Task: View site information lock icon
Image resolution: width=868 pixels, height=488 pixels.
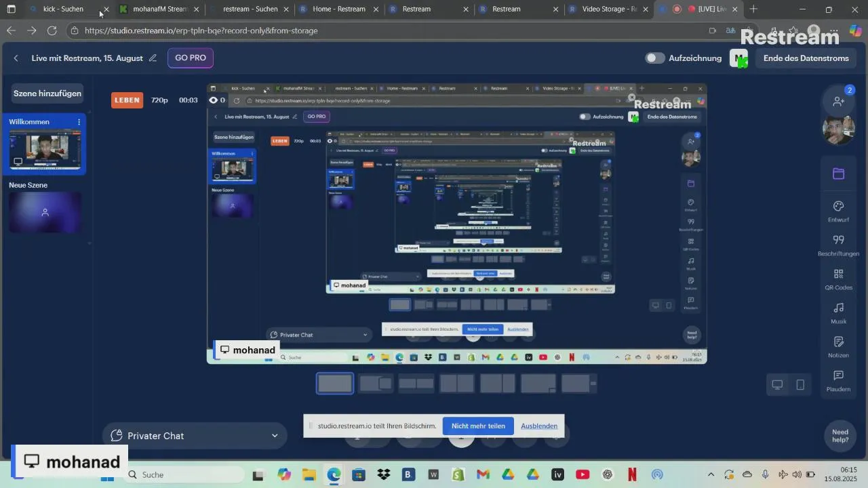Action: pos(75,30)
